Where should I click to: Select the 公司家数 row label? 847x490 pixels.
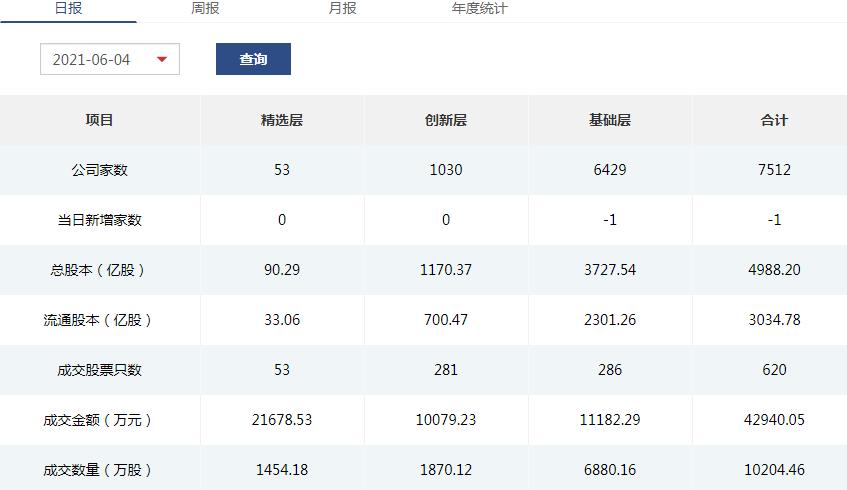point(99,170)
